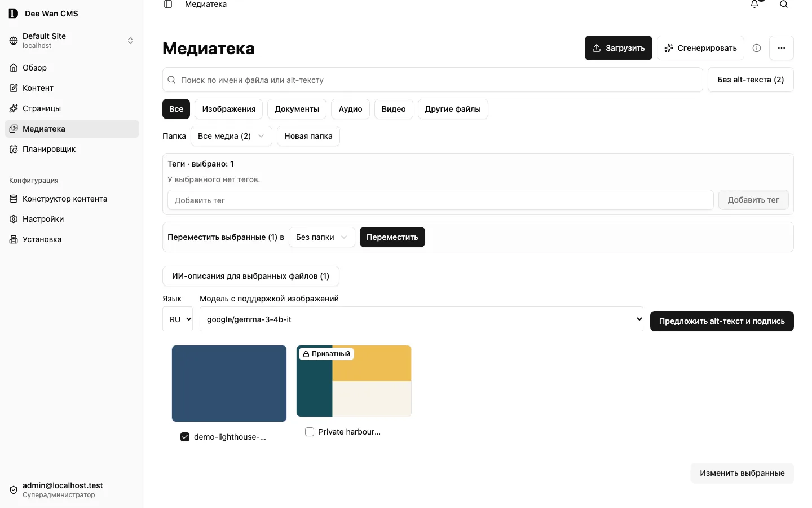
Task: Click Предложить alt-текст и подпись
Action: 722,321
